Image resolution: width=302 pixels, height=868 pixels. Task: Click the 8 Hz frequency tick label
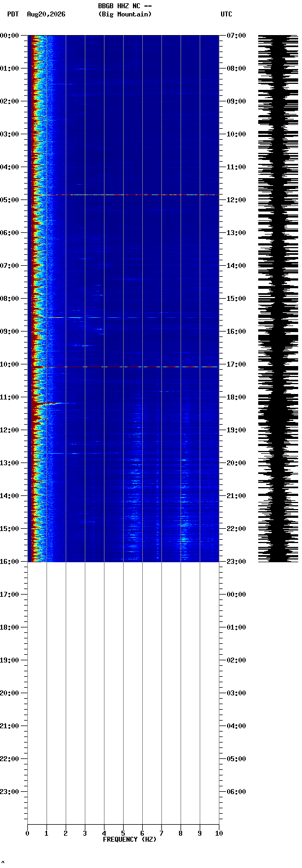click(181, 833)
